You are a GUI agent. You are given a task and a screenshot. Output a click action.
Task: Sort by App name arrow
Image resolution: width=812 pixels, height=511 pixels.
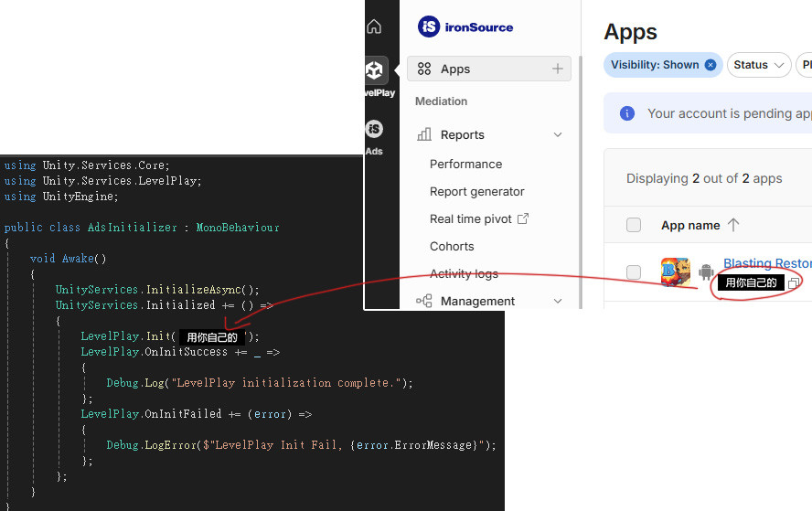tap(732, 225)
